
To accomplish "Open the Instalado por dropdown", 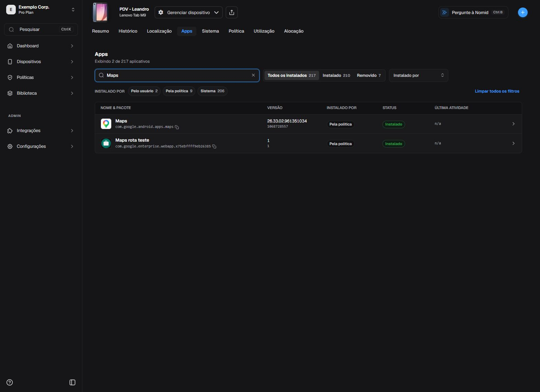I will 418,75.
